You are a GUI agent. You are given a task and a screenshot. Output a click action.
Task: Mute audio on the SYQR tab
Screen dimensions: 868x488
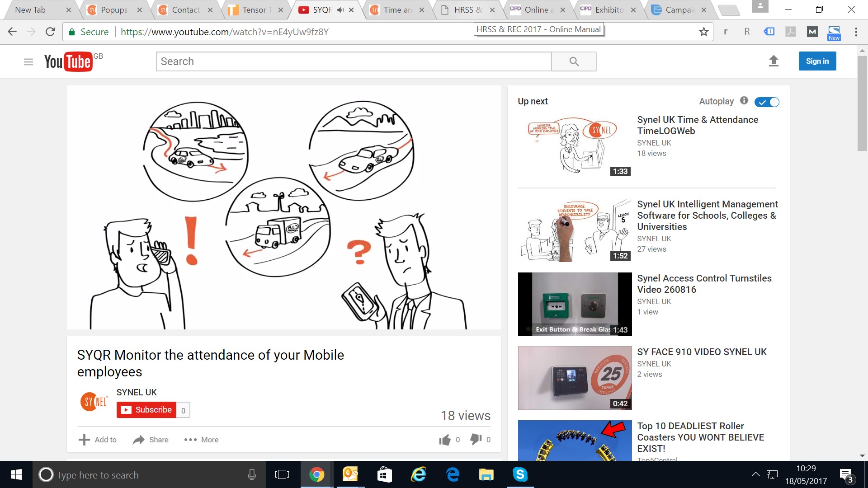point(340,10)
